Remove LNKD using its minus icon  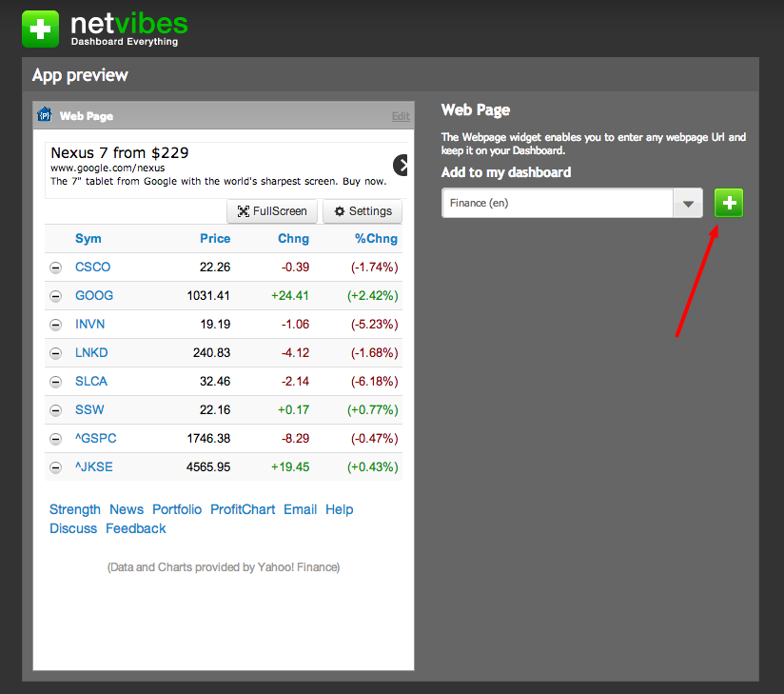click(55, 353)
